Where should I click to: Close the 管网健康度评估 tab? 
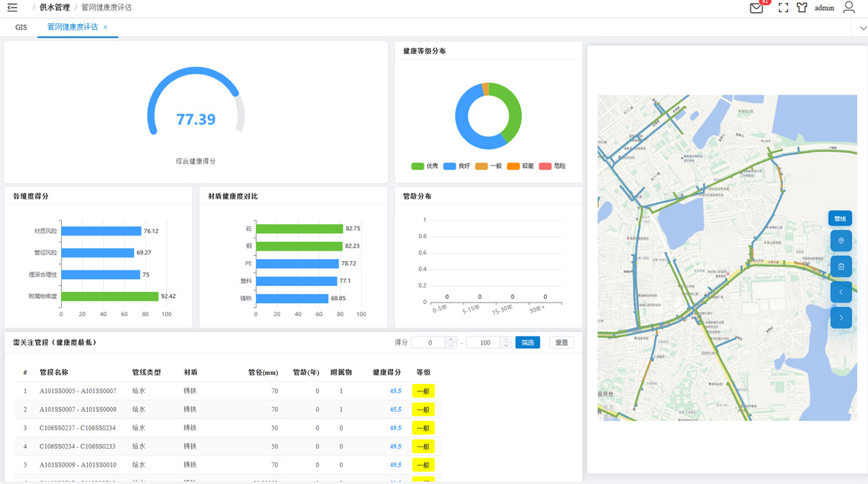pos(105,27)
